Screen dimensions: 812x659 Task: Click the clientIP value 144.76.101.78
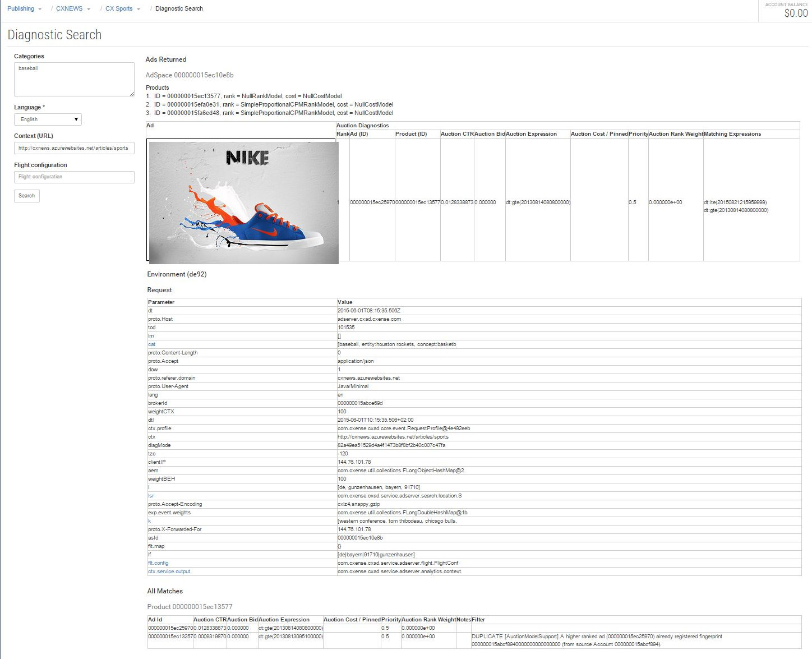[x=354, y=462]
